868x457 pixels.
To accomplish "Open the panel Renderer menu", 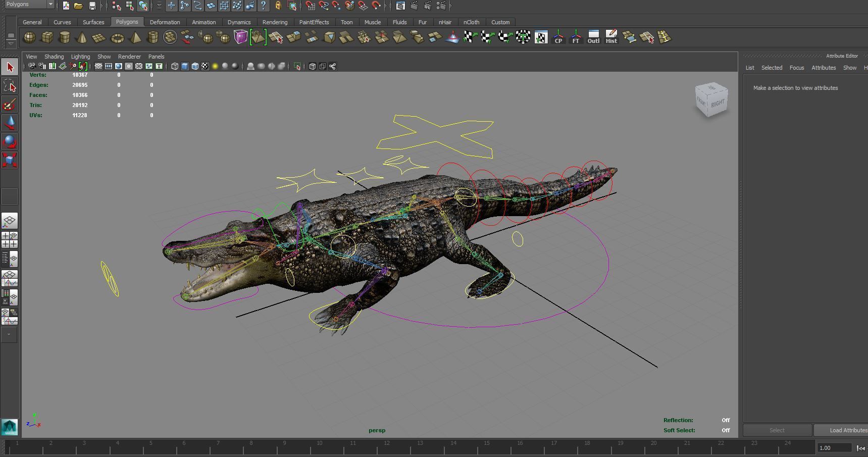I will (129, 57).
